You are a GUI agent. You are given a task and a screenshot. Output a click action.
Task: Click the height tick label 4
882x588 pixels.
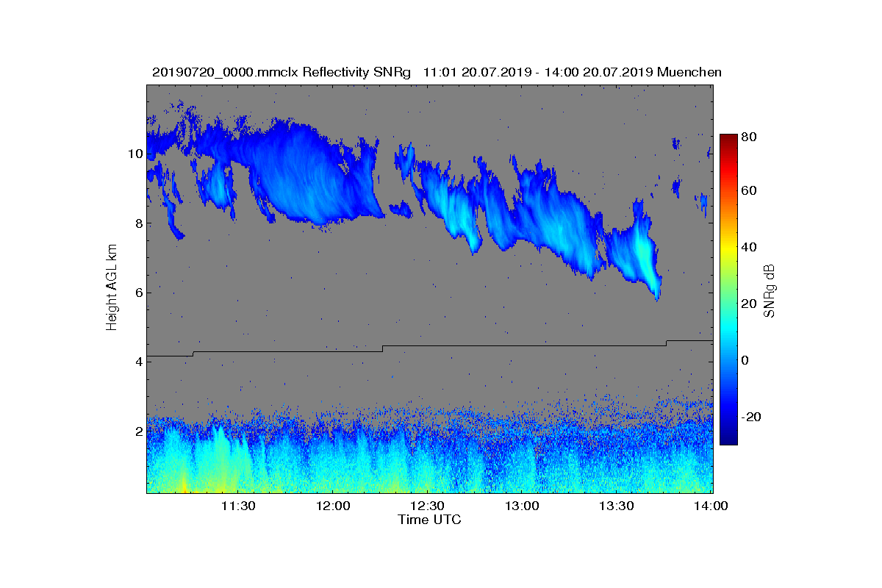click(x=137, y=362)
